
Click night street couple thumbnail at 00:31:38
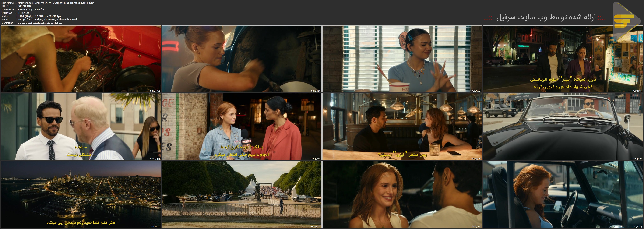coord(563,59)
